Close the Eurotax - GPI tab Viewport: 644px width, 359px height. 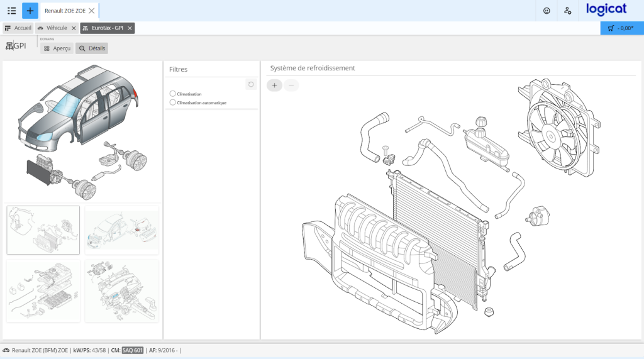pyautogui.click(x=130, y=28)
